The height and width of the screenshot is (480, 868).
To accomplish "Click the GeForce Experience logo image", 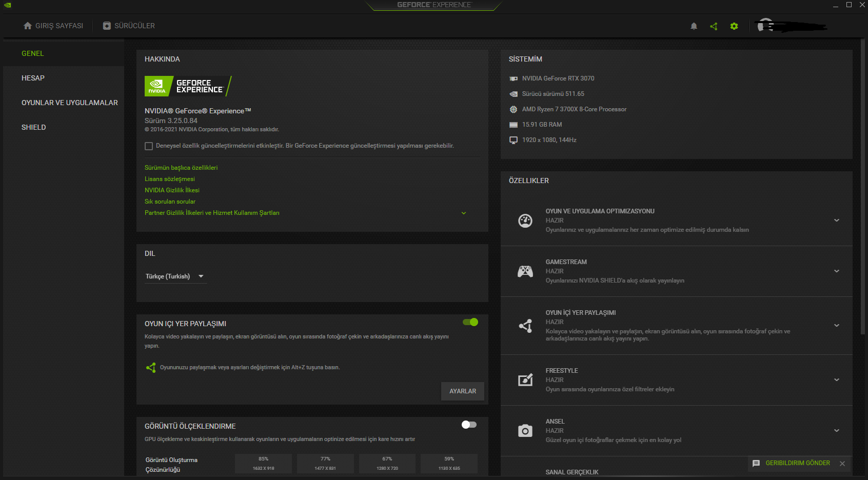I will click(188, 86).
